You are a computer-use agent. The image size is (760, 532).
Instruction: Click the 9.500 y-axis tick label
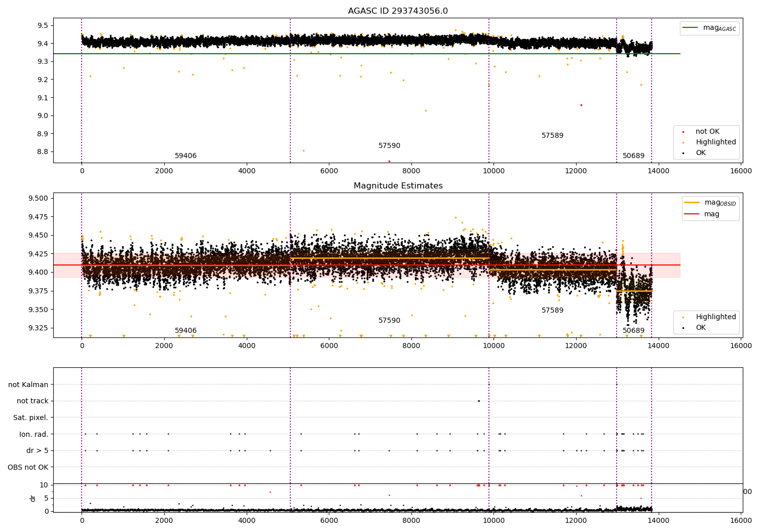click(39, 198)
